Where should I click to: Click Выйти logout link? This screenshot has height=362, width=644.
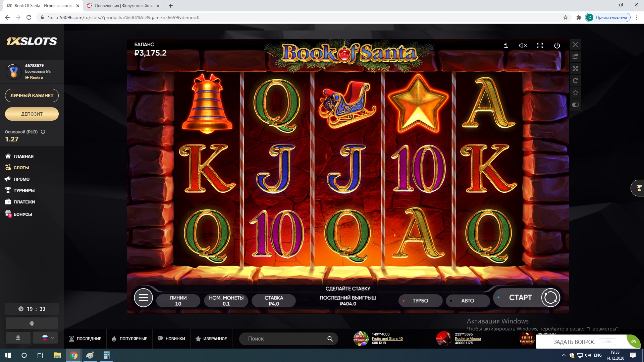34,77
